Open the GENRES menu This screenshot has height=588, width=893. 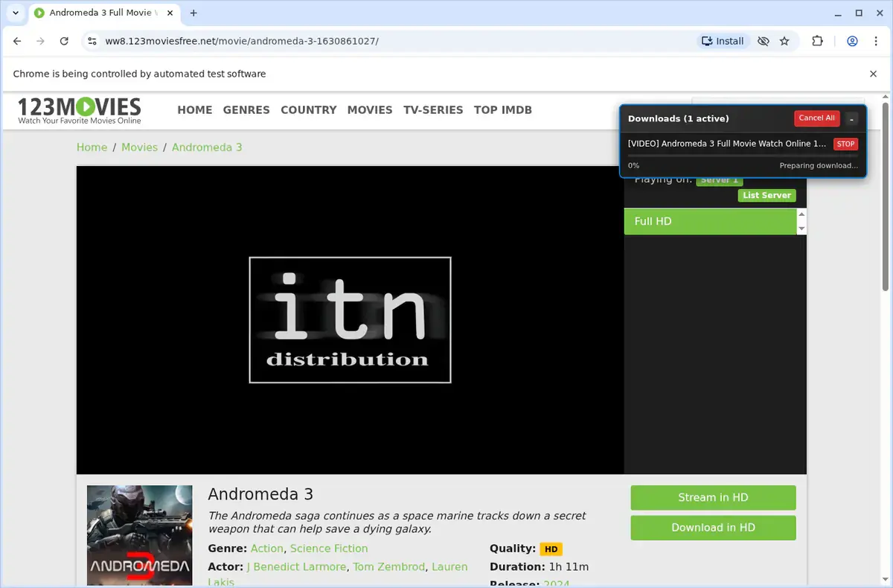[246, 109]
